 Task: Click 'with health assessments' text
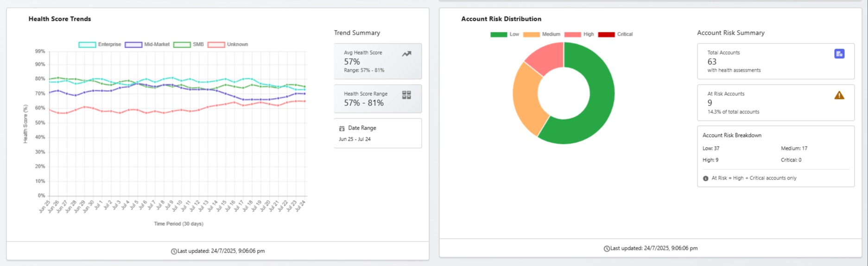click(x=734, y=70)
